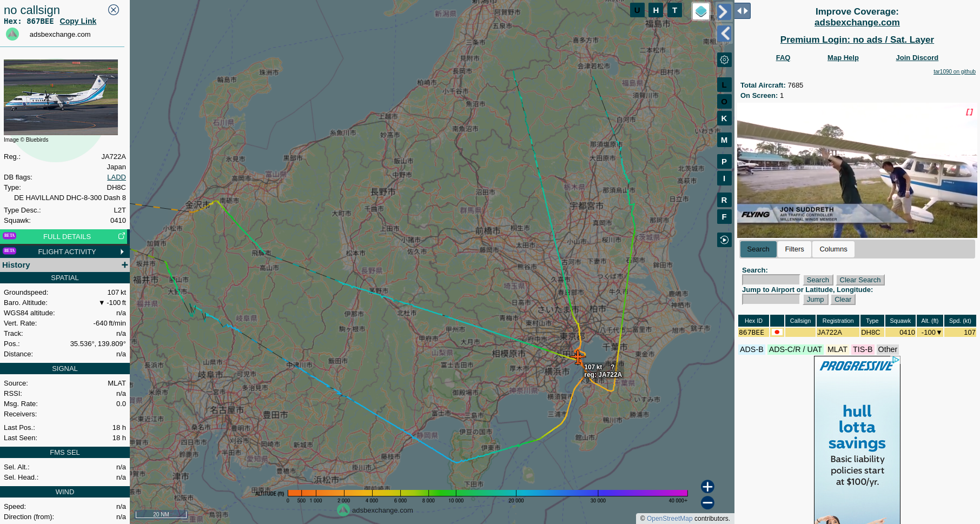The image size is (980, 524).
Task: Focus the Jump to Airport input field
Action: point(771,299)
